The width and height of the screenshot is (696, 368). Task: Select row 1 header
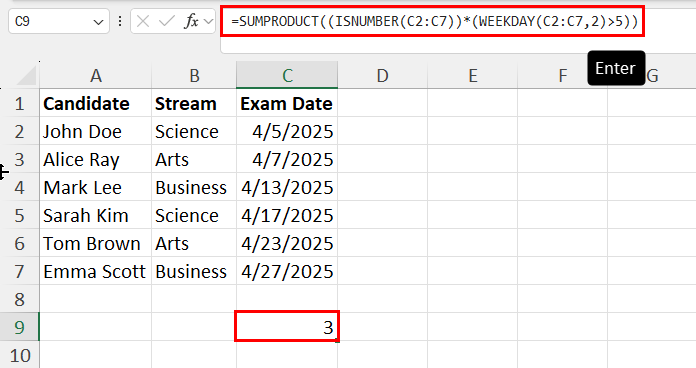click(20, 103)
